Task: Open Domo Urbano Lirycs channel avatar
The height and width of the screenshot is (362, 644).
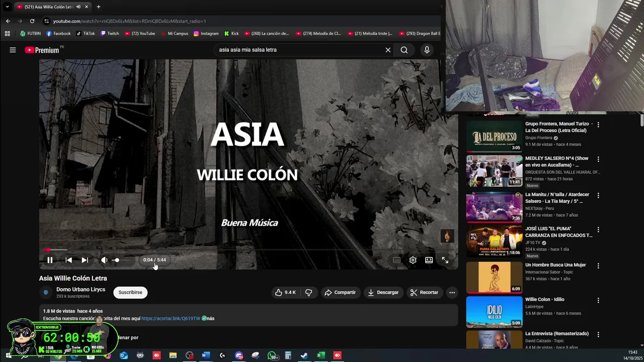Action: click(46, 292)
